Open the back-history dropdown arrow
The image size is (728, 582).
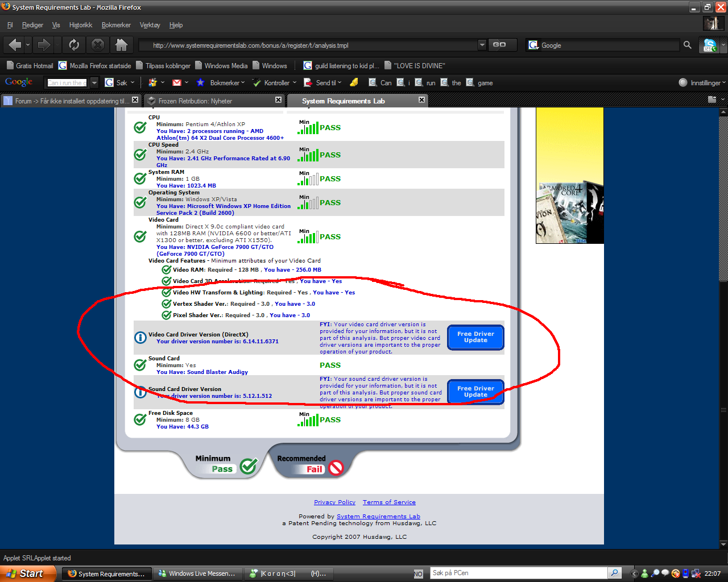pyautogui.click(x=28, y=45)
